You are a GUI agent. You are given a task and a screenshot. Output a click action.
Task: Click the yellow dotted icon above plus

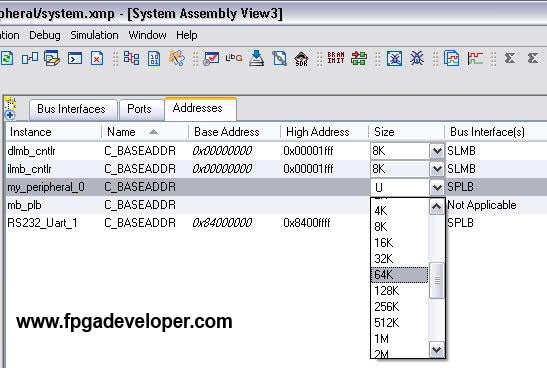coord(10,104)
